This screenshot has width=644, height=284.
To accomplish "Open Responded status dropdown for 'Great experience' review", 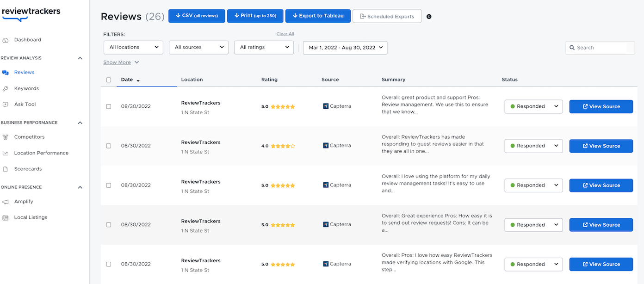I will coord(533,225).
